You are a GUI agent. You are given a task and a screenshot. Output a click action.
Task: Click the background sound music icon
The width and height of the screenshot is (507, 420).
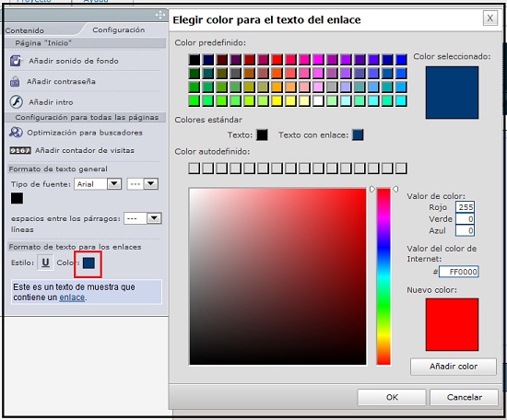[x=16, y=61]
